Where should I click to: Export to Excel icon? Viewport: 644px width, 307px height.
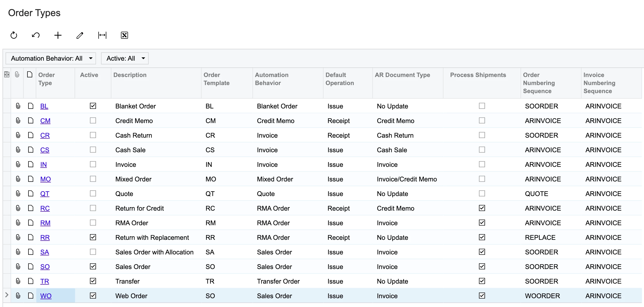click(x=124, y=35)
